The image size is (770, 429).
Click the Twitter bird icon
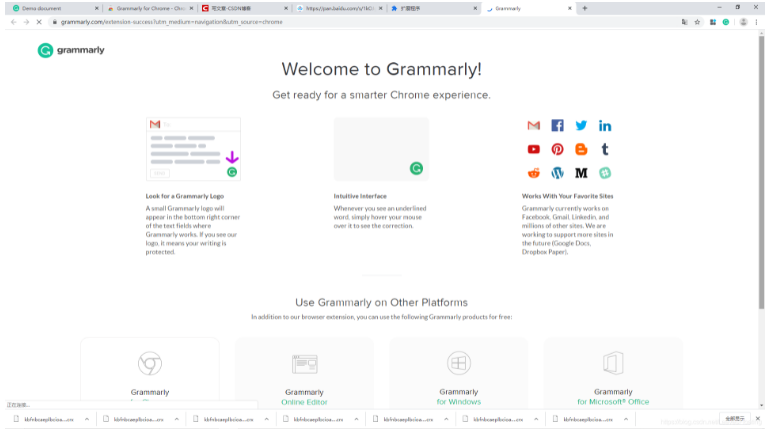pyautogui.click(x=581, y=126)
